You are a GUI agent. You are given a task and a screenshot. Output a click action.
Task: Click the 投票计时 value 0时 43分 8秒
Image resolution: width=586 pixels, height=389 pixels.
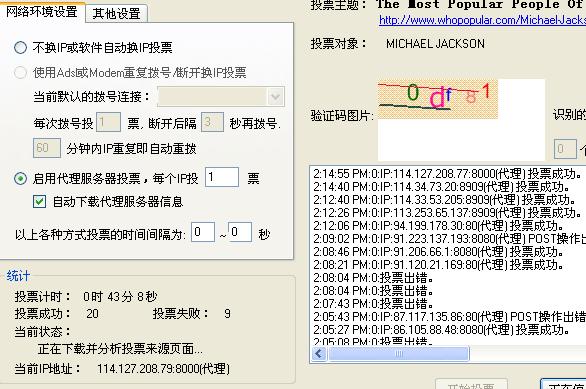120,297
